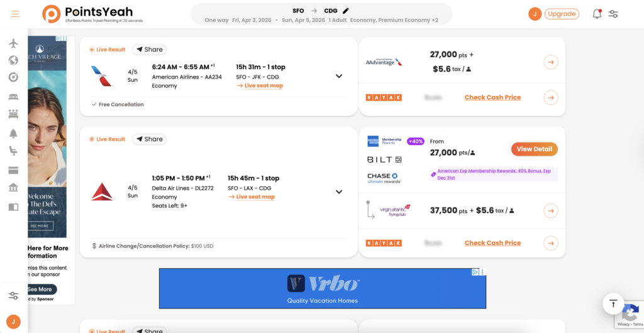Open the bell alerts sidebar icon
This screenshot has height=333, width=644.
(13, 133)
